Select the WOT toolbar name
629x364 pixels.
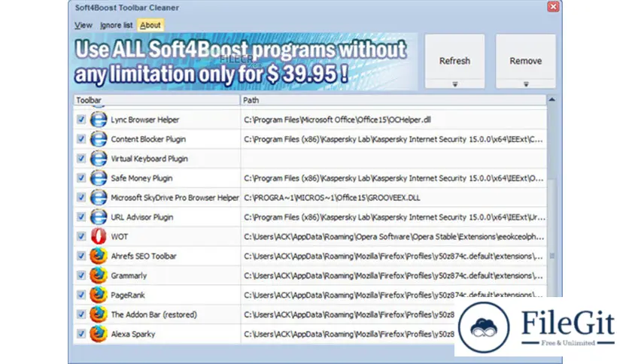coord(119,236)
